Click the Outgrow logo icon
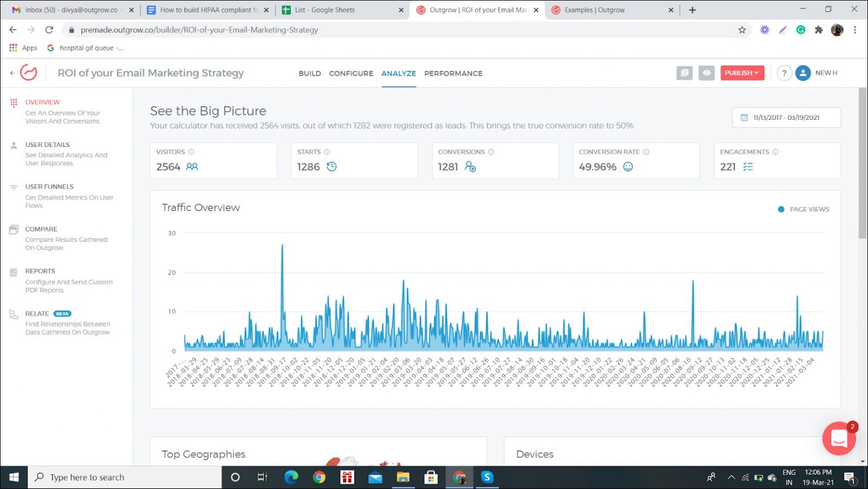Screen dimensions: 868x489 point(28,72)
